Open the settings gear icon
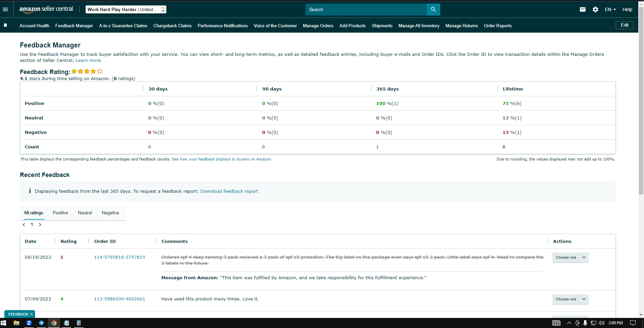 pyautogui.click(x=595, y=9)
